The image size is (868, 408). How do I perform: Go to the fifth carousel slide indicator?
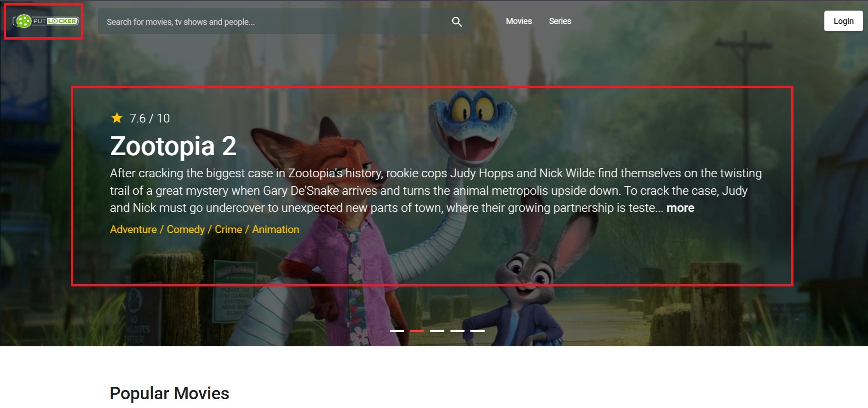[x=477, y=331]
